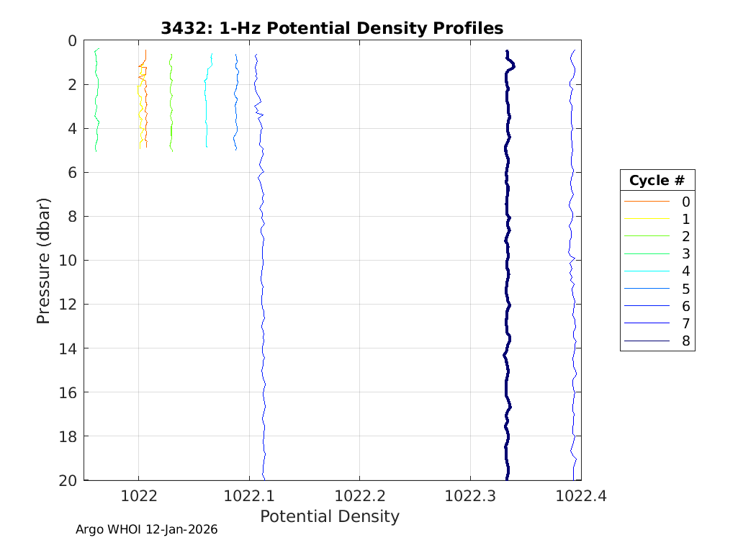Screen dimensions: 756x540
Task: Click the y-axis tick label 20
Action: (70, 480)
